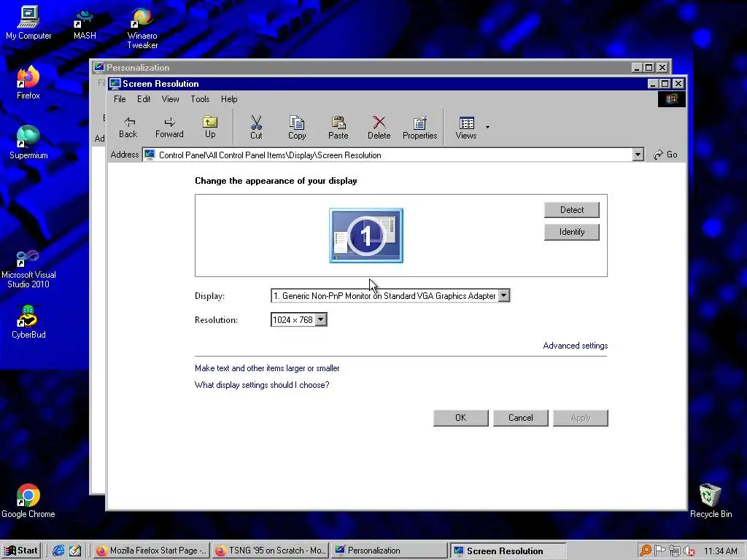Click the Delete red X icon

(x=379, y=127)
